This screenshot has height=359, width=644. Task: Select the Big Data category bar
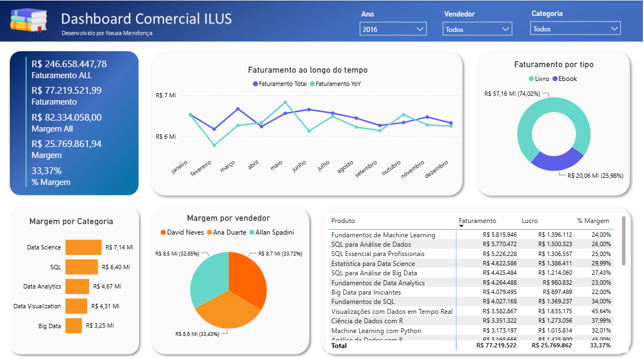[x=74, y=326]
